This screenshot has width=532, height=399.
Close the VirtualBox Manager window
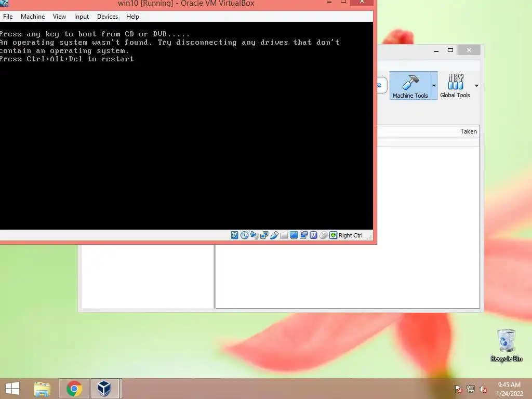[469, 50]
